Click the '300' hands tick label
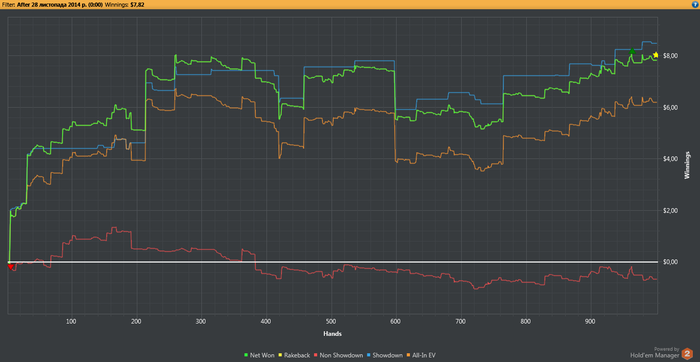 [x=200, y=321]
